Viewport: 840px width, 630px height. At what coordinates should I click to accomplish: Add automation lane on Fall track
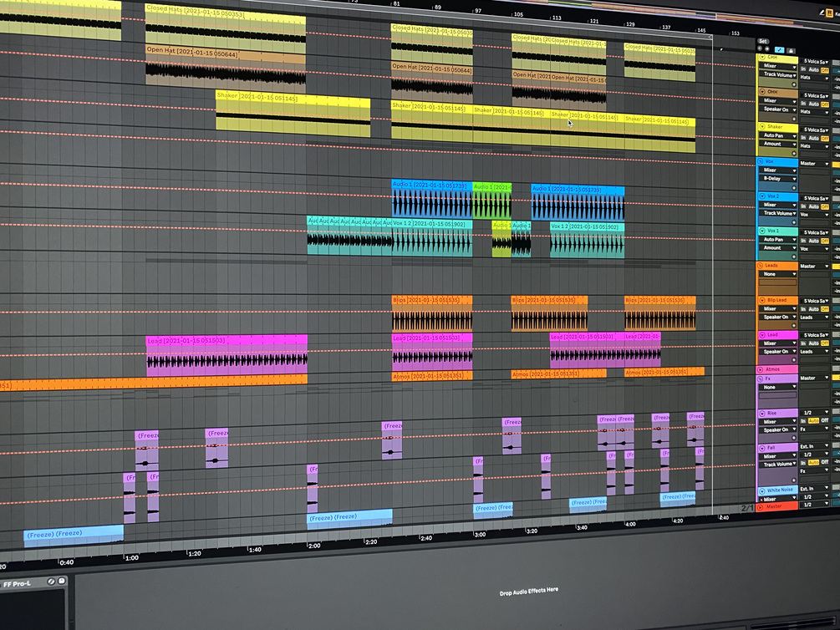click(x=794, y=480)
